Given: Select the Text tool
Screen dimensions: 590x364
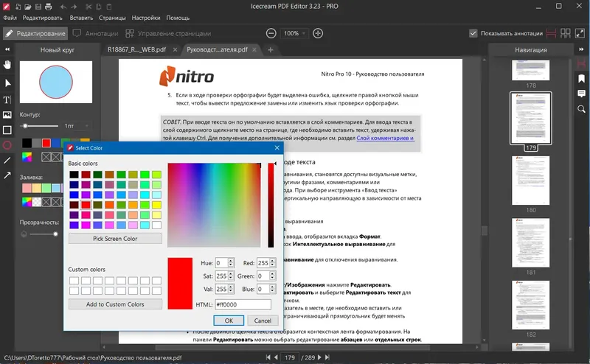Looking at the screenshot, I should coord(7,99).
